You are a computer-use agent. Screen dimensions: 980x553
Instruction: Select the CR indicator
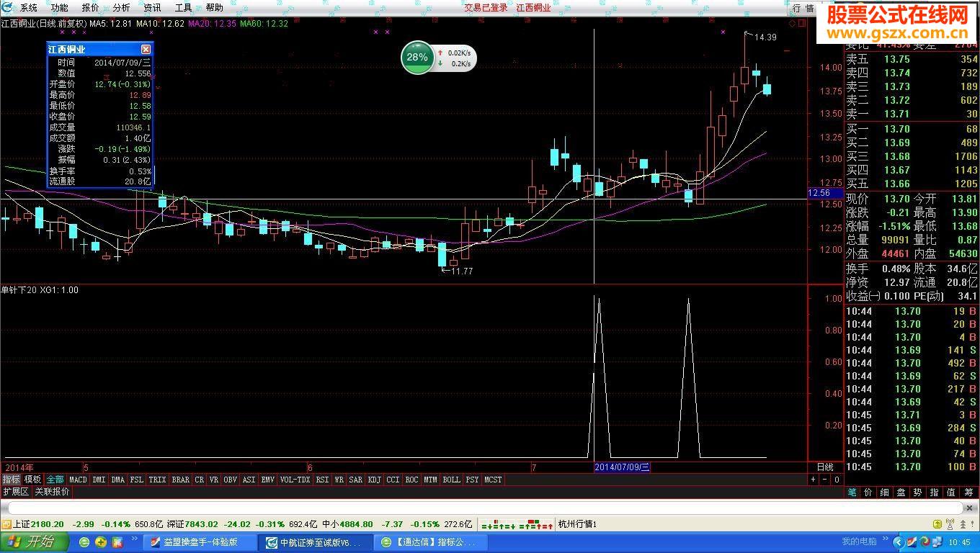(x=199, y=479)
